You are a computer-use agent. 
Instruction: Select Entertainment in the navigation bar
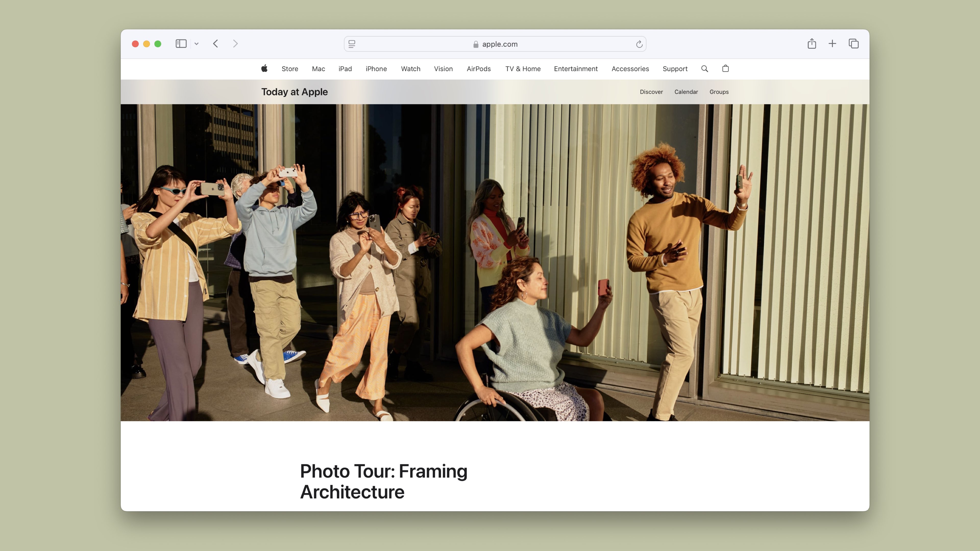[575, 69]
